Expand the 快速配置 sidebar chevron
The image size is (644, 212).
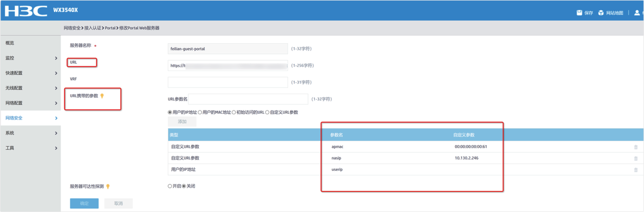56,73
